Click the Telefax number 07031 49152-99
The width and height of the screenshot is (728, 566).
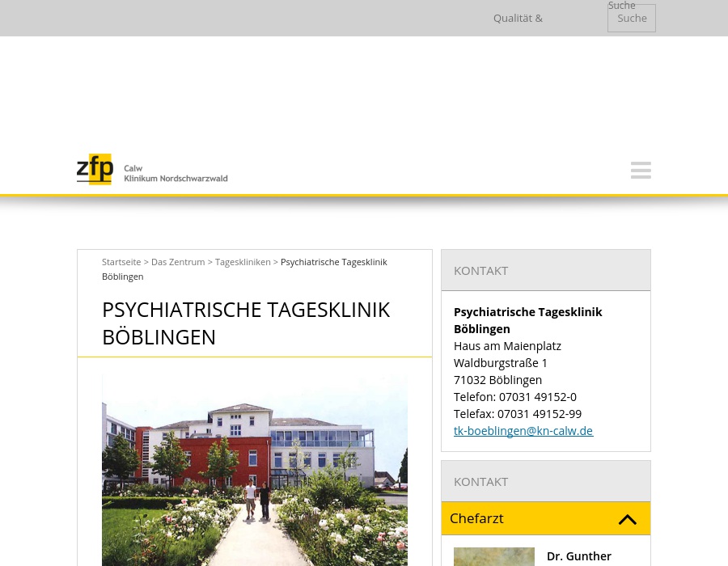pos(539,414)
